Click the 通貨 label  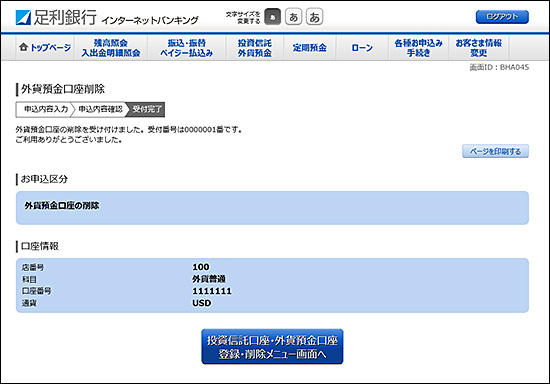[29, 303]
